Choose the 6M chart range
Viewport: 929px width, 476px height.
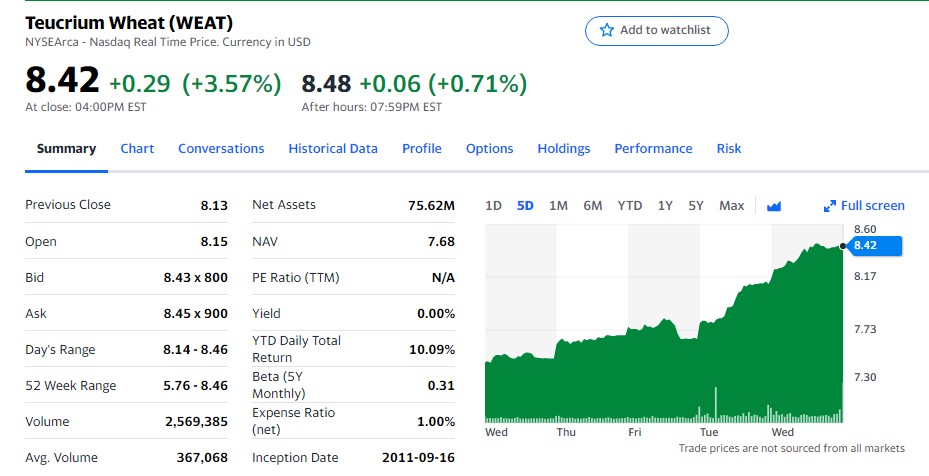point(592,206)
